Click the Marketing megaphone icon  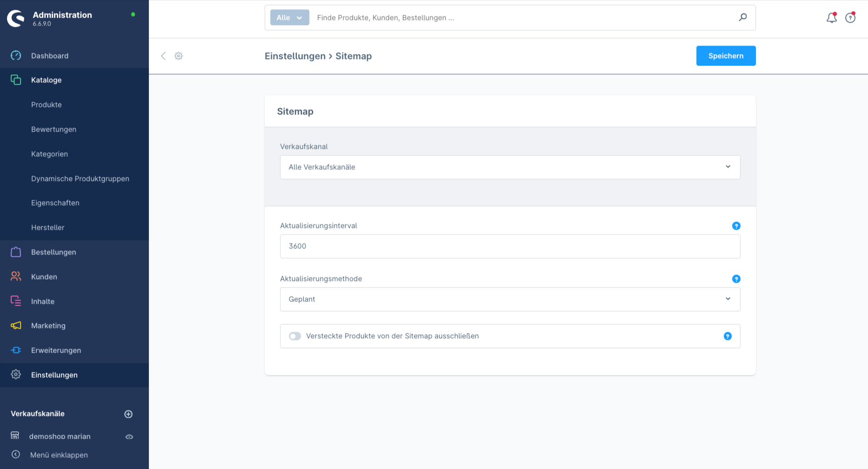point(16,325)
